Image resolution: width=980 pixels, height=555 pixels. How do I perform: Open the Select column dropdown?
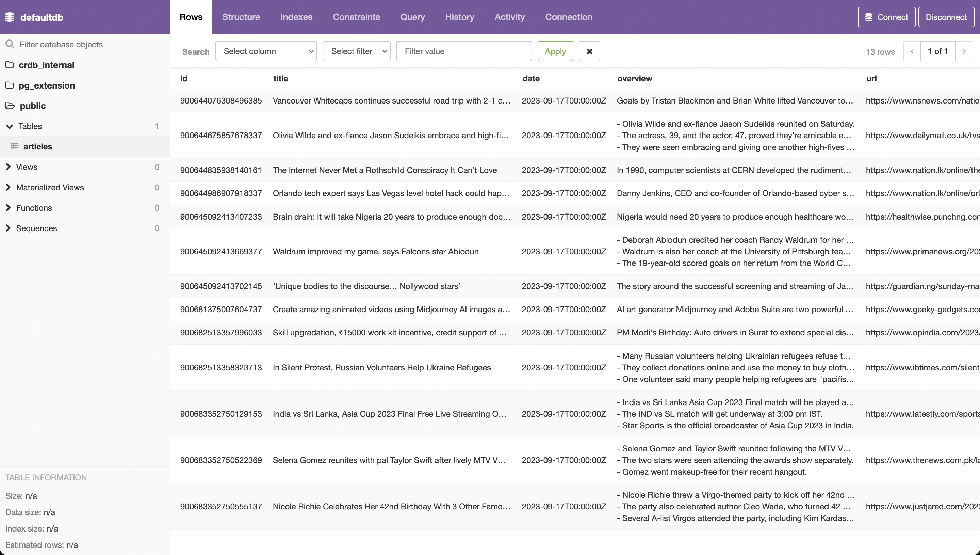point(266,51)
